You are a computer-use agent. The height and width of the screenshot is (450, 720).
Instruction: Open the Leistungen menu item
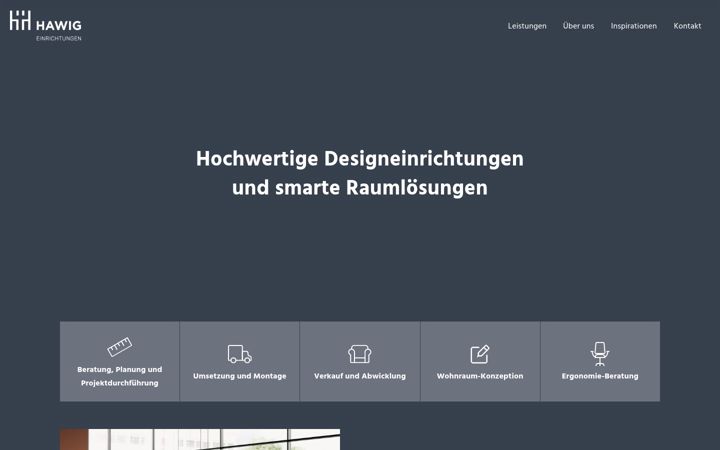[527, 26]
